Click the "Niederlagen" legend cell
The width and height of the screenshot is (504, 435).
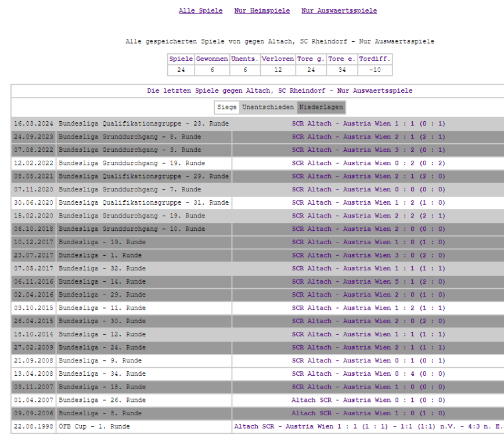click(x=321, y=107)
